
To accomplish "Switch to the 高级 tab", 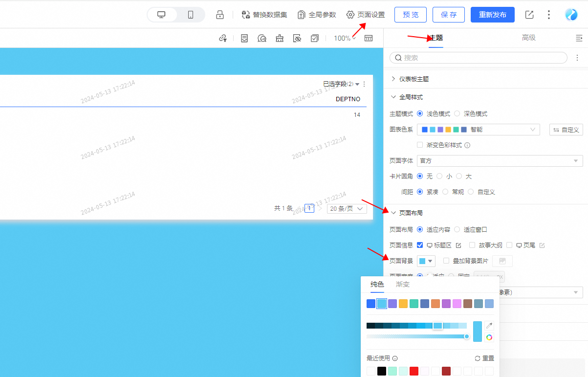I will click(x=528, y=38).
